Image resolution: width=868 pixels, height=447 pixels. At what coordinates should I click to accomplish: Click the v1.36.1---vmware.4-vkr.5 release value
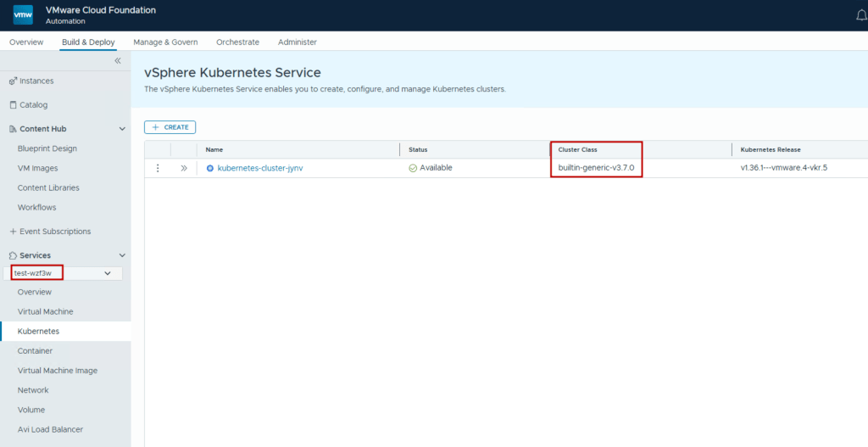click(784, 168)
